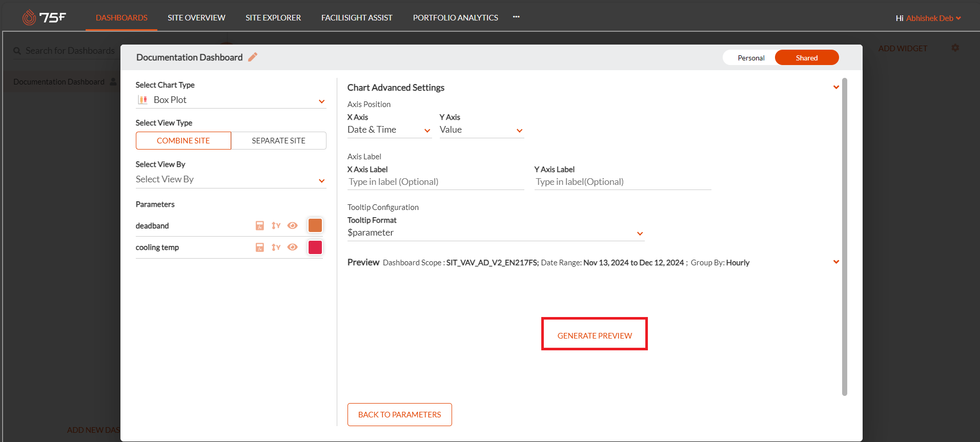Select Documentation Dashboard in the sidebar list
Screen dimensions: 980x442
coord(59,82)
